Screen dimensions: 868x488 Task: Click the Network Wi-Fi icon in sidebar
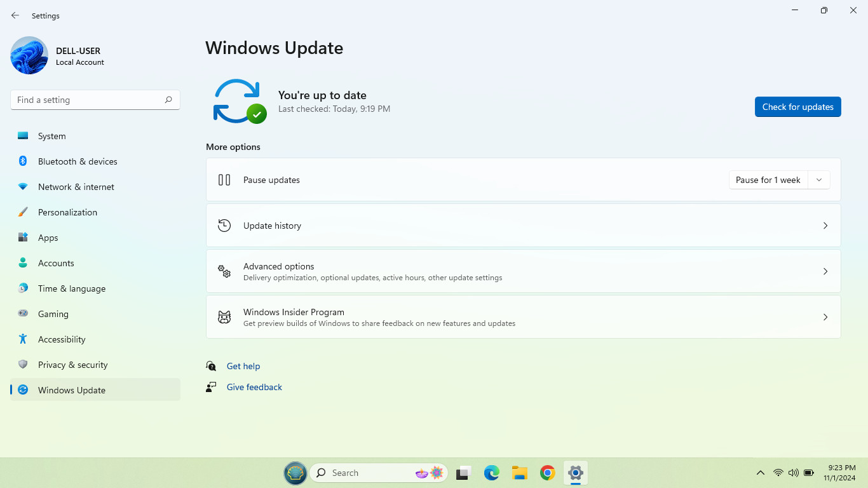pyautogui.click(x=23, y=187)
